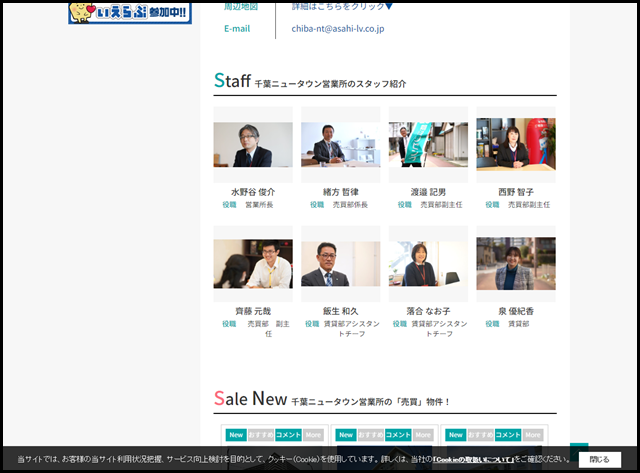Click the おすすめ tag on third sale card

pos(480,435)
